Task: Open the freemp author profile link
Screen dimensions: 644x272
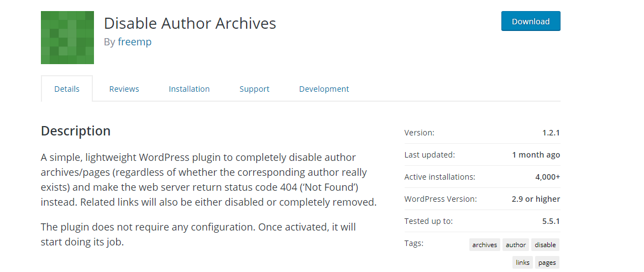Action: [x=135, y=42]
